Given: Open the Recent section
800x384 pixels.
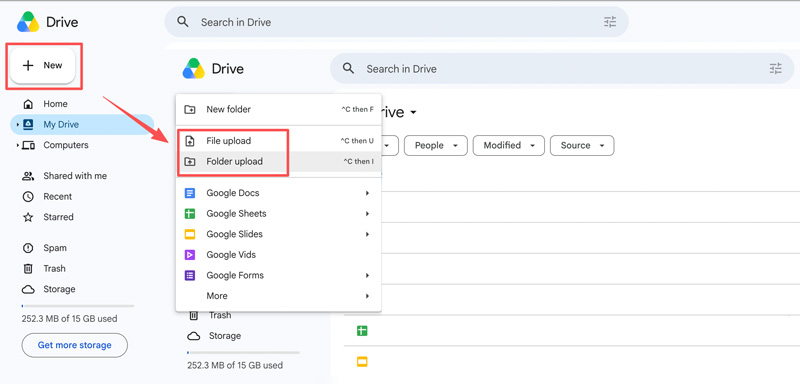Looking at the screenshot, I should coord(58,196).
